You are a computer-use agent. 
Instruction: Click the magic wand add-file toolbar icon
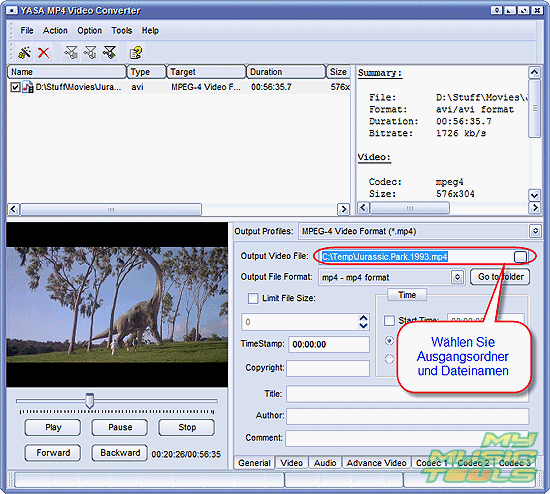click(25, 53)
